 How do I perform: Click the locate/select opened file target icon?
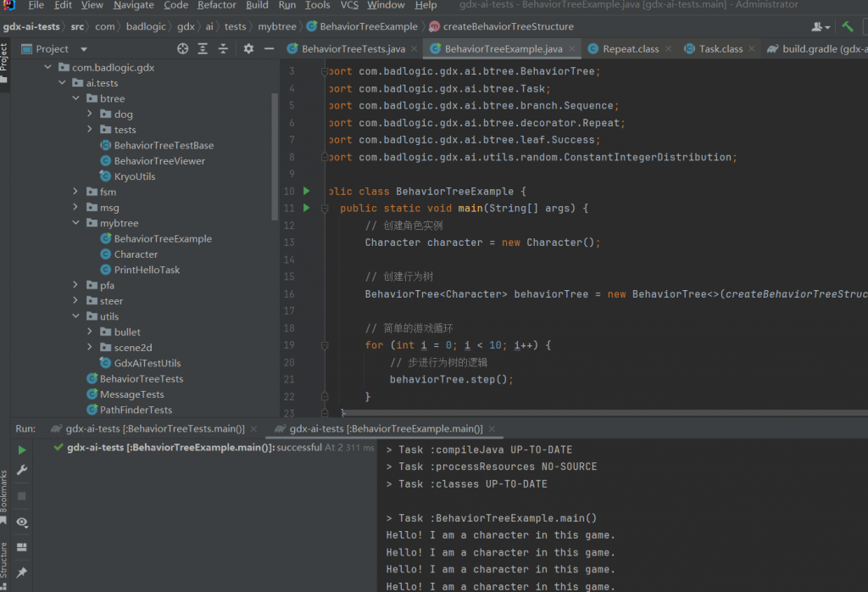coord(183,49)
